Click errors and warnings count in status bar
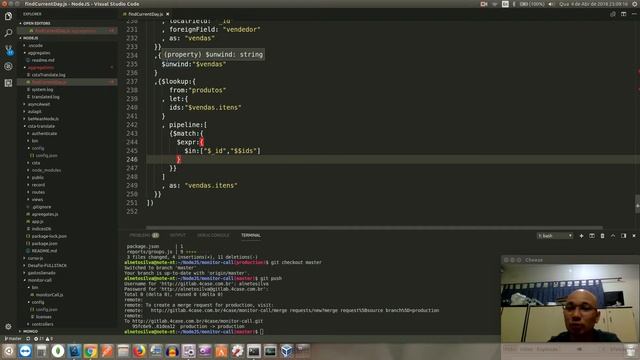The width and height of the screenshot is (640, 360). (x=44, y=339)
